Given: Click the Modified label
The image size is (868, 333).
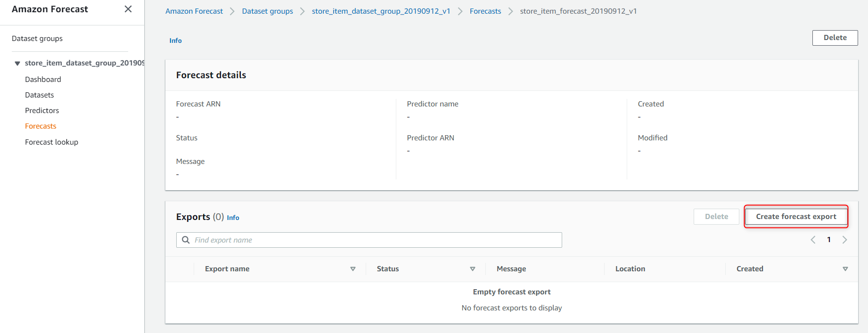Looking at the screenshot, I should coord(653,138).
